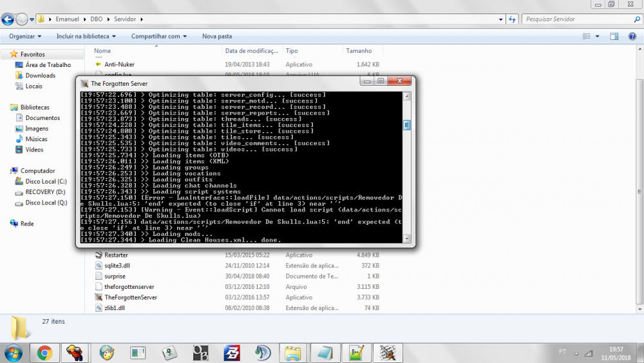Viewport: 644px width, 363px height.
Task: Click the Pesquisar Servidor search field
Action: [x=577, y=19]
